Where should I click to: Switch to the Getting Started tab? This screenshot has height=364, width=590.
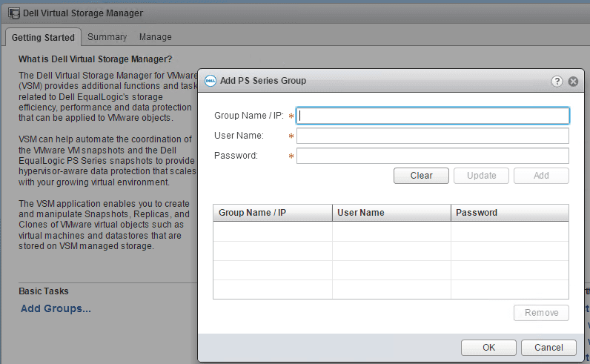click(x=43, y=37)
